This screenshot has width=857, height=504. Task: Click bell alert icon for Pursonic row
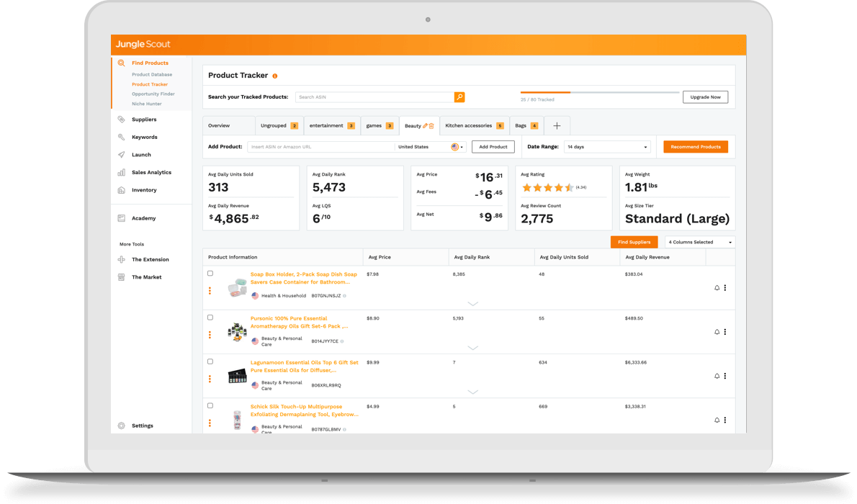click(x=717, y=332)
